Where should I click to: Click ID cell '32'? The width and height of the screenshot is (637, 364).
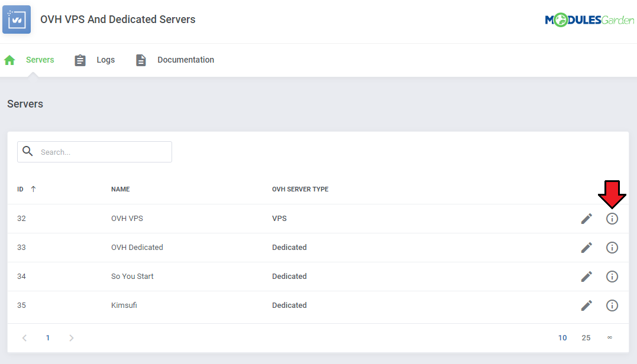pyautogui.click(x=21, y=218)
